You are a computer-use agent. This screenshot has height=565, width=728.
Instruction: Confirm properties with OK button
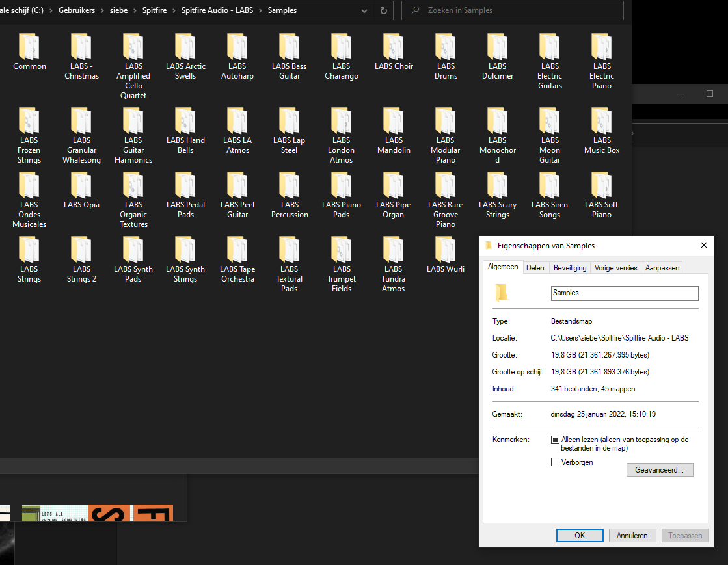[580, 535]
